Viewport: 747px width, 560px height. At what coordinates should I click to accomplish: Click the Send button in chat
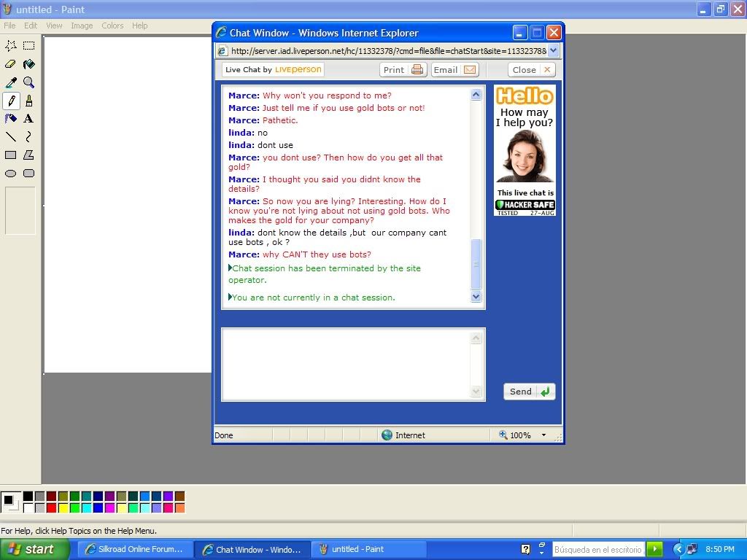click(529, 392)
